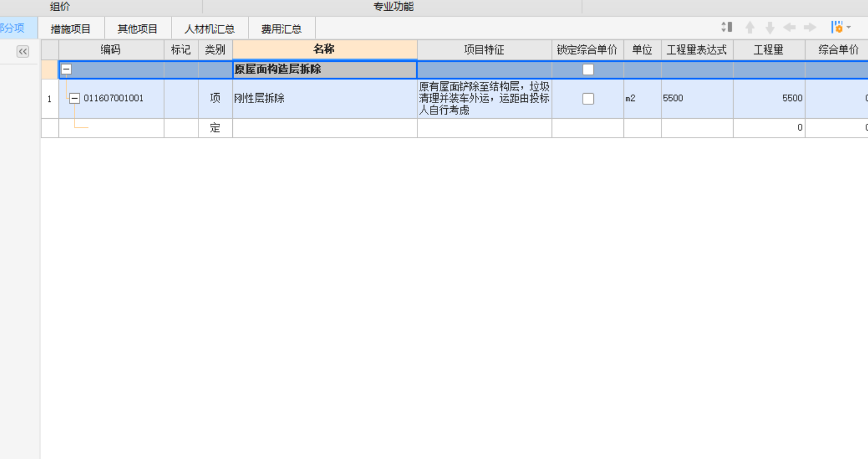Select the m2 unit cell
Image resolution: width=868 pixels, height=459 pixels.
tap(642, 98)
